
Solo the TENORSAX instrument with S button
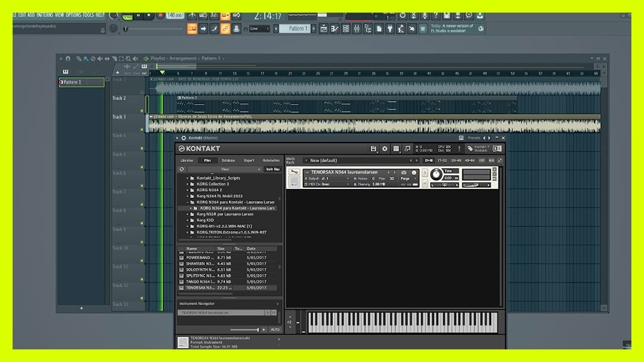point(425,173)
